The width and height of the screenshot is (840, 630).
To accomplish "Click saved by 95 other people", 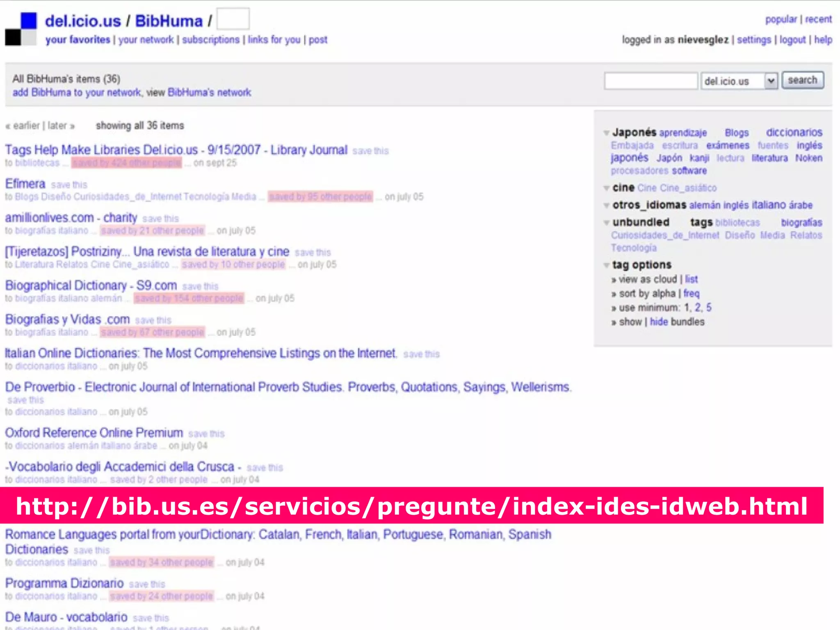I will coord(320,197).
